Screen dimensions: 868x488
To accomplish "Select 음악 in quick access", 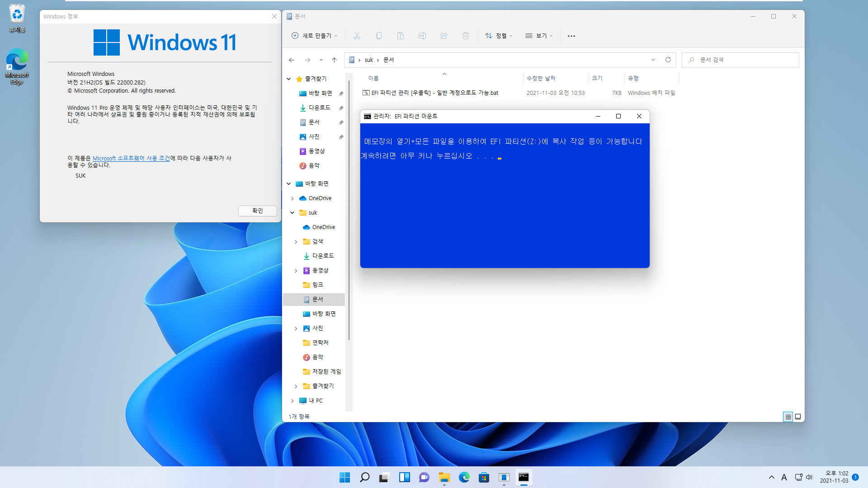I will point(314,165).
